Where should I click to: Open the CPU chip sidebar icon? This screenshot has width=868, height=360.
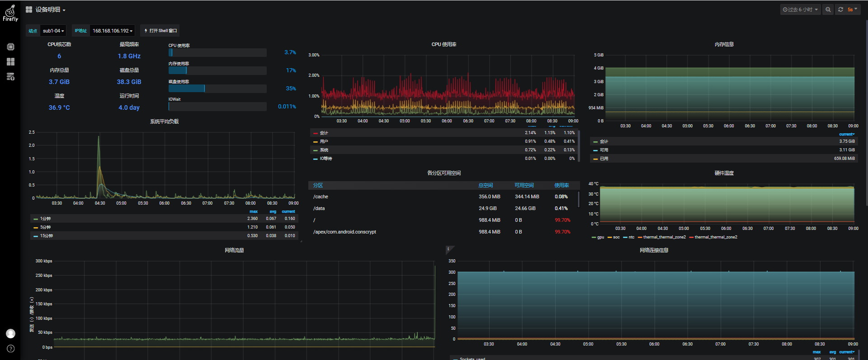10,47
